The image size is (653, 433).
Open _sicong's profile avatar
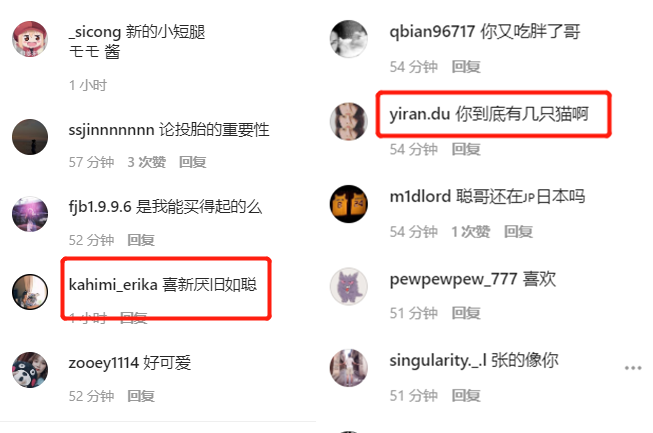pos(30,39)
